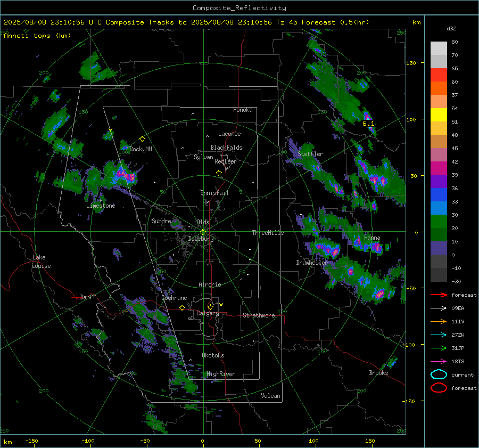The width and height of the screenshot is (479, 448).
Task: Click the Cochrane town label
Action: (x=174, y=298)
